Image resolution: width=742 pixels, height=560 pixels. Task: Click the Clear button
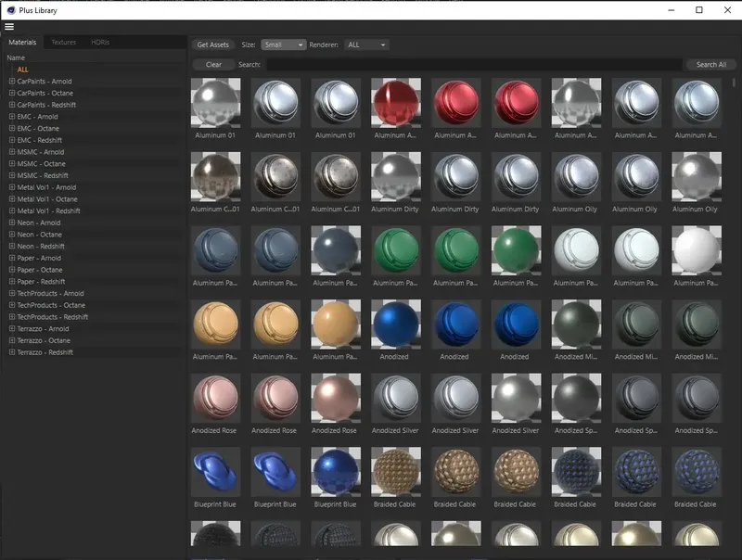coord(214,64)
